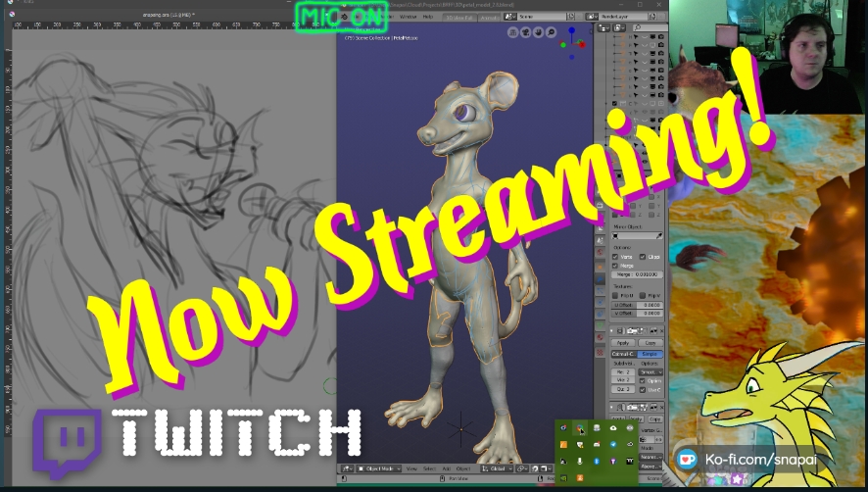Click the Bluetooth icon in the tray popup
Viewport: 868px width, 492px height.
[597, 461]
